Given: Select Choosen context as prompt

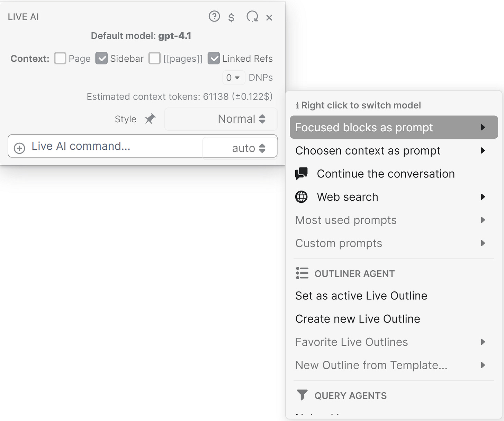Looking at the screenshot, I should click(x=394, y=150).
